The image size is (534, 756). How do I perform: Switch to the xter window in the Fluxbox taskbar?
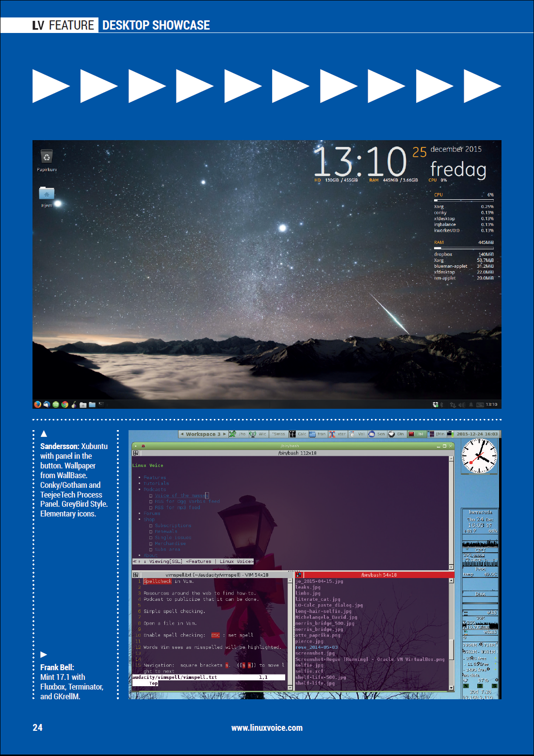point(338,434)
